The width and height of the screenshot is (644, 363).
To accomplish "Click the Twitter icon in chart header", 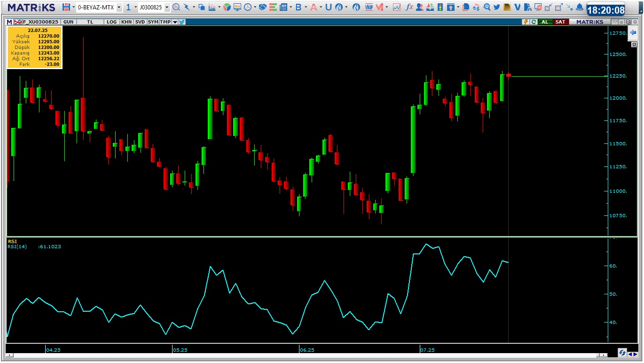I will pyautogui.click(x=181, y=22).
